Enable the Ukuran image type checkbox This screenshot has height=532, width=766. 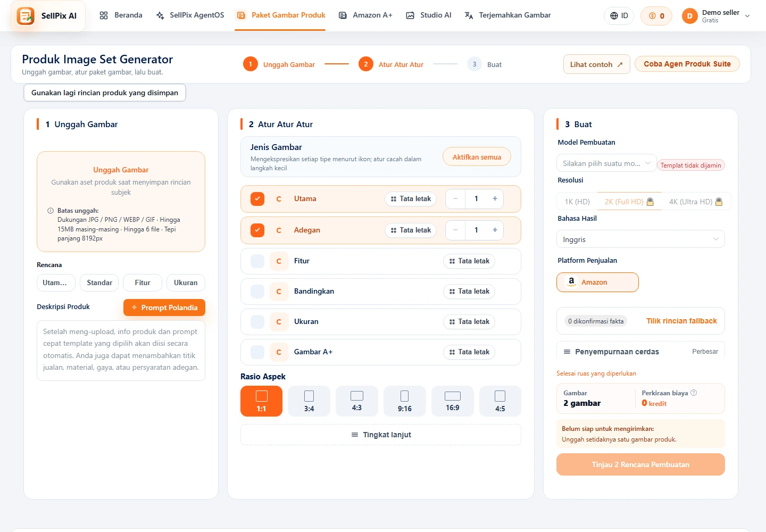[257, 322]
